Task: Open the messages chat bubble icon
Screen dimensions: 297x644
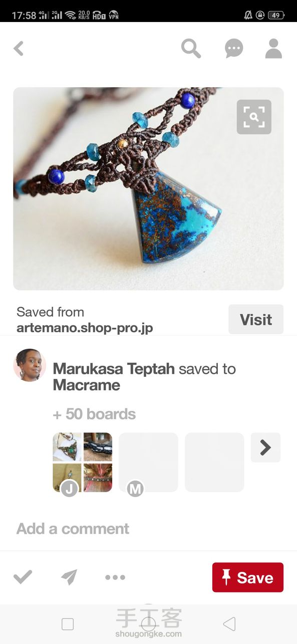Action: coord(233,49)
